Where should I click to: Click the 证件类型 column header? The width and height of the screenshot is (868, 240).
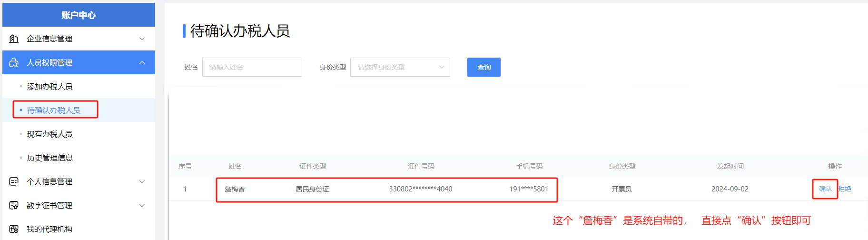pyautogui.click(x=313, y=166)
